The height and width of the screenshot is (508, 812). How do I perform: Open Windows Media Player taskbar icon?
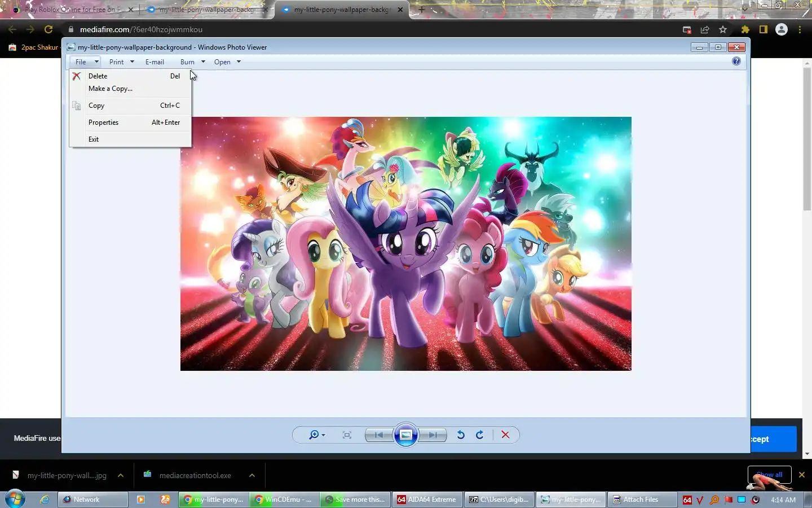point(140,500)
